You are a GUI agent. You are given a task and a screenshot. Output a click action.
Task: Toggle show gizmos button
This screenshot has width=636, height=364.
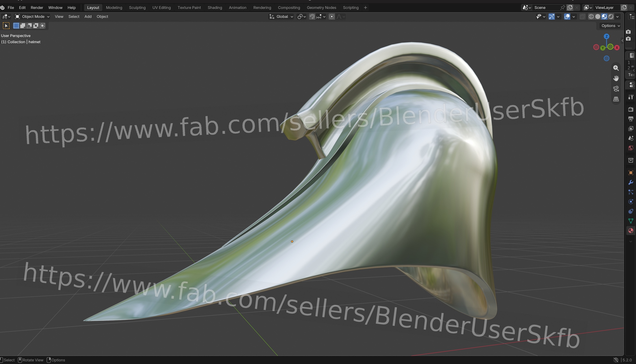(x=551, y=16)
